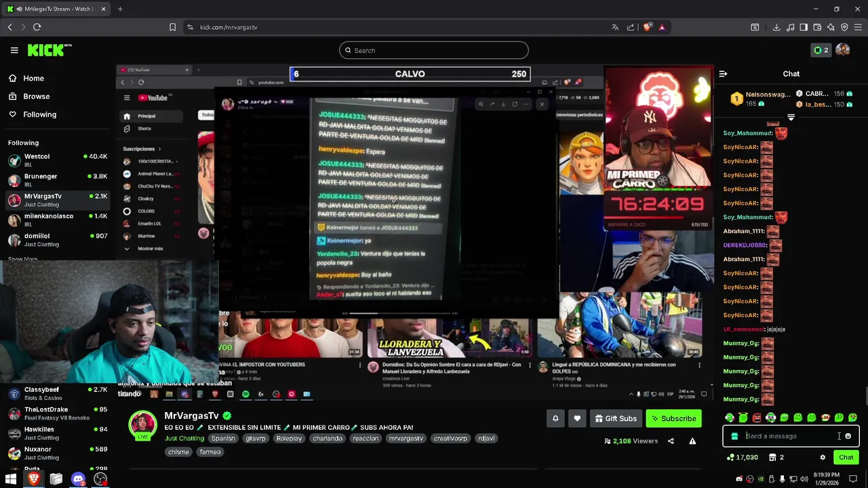Expand Show More under Following
Viewport: 868px width, 488px height.
[x=22, y=259]
